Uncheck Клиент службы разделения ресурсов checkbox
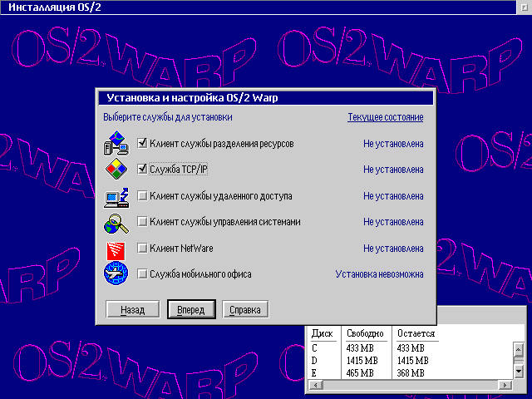This screenshot has height=399, width=532. (142, 143)
